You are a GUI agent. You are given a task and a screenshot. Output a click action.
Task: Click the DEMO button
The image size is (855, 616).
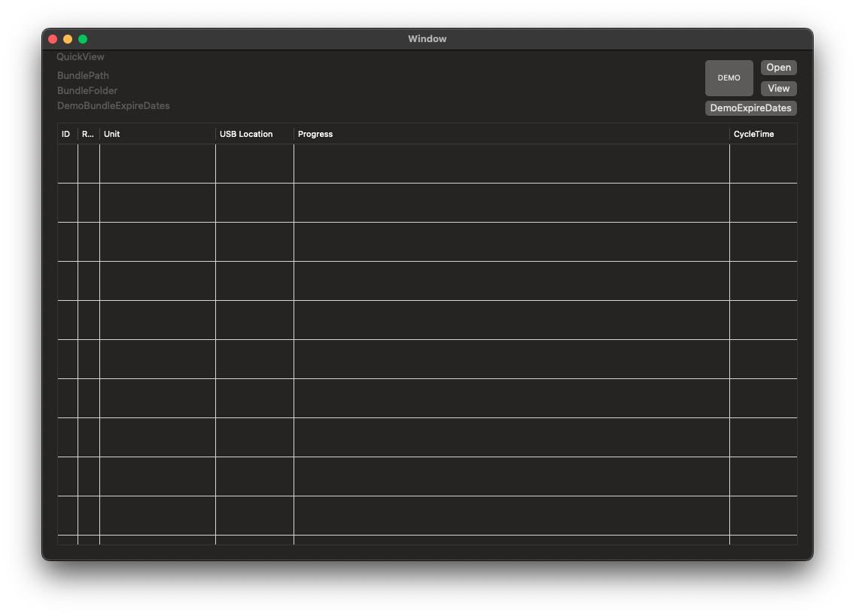coord(729,78)
